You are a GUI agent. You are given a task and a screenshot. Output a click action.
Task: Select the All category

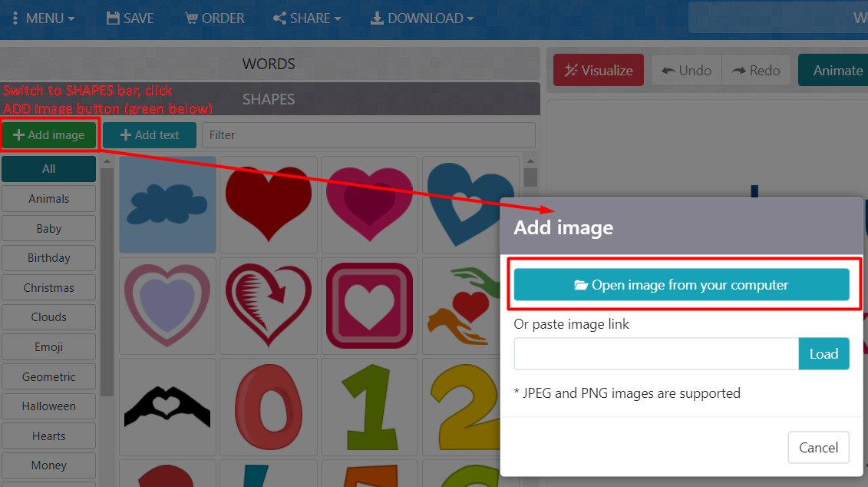[48, 169]
